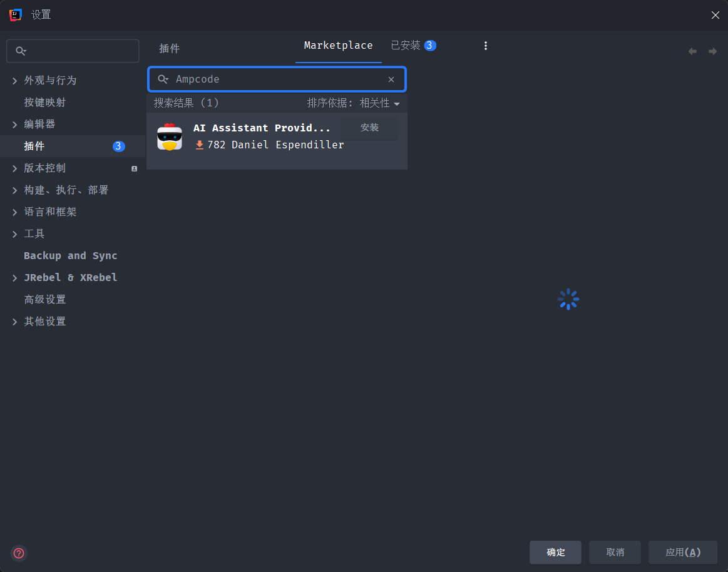Click the plugin search magnifier icon

[x=163, y=79]
